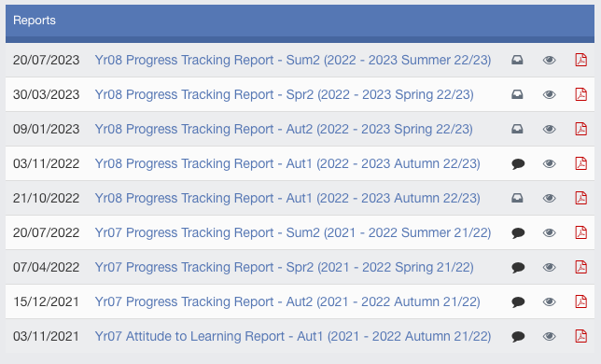Click inbox icon for 21/10/2022 report
The width and height of the screenshot is (601, 364).
[x=517, y=198]
